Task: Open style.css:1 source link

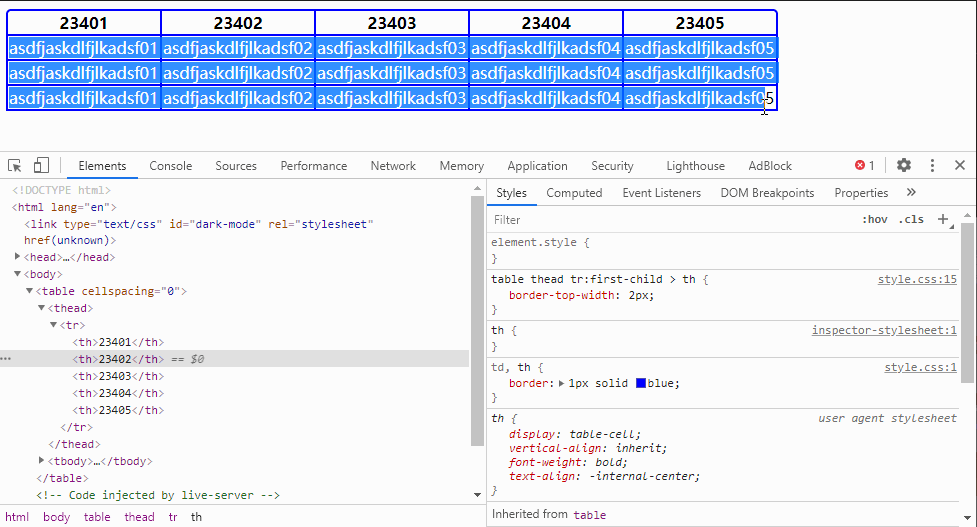Action: pyautogui.click(x=920, y=368)
